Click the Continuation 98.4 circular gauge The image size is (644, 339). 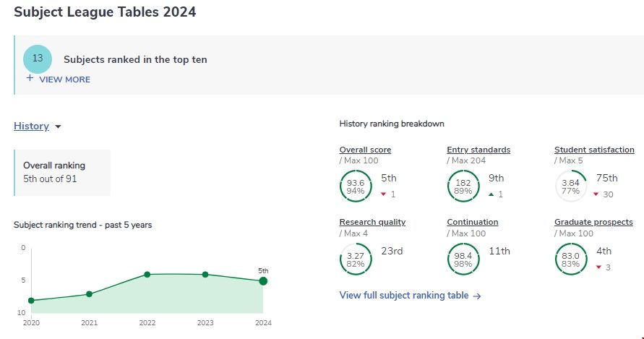click(x=463, y=259)
